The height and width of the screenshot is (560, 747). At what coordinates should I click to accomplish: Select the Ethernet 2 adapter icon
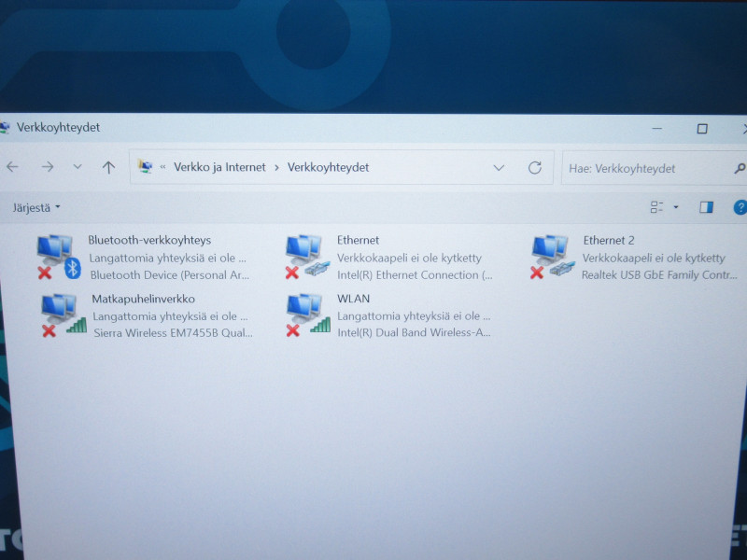click(x=553, y=258)
